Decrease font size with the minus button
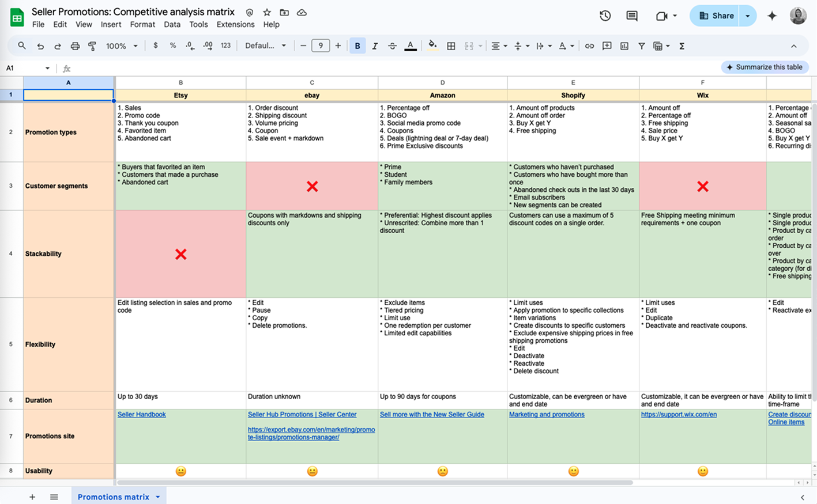Viewport: 817px width, 504px height. pos(303,46)
